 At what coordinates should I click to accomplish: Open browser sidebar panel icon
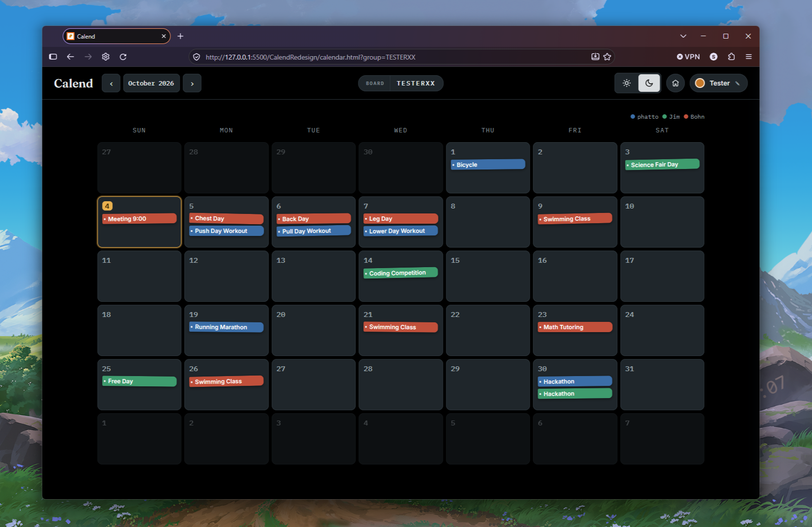point(53,57)
